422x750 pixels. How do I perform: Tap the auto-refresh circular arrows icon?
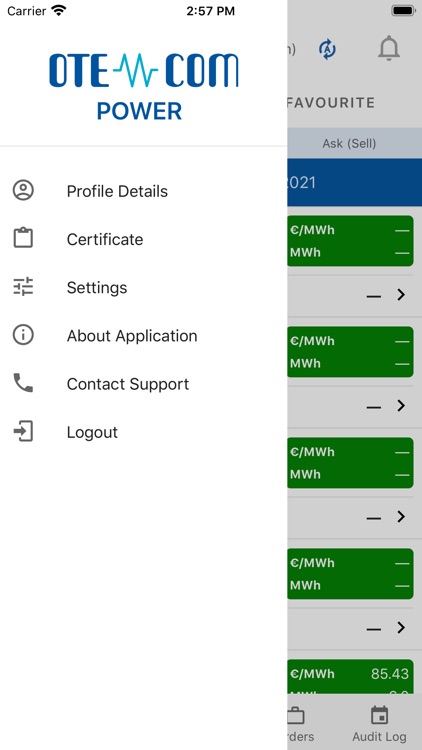tap(327, 49)
